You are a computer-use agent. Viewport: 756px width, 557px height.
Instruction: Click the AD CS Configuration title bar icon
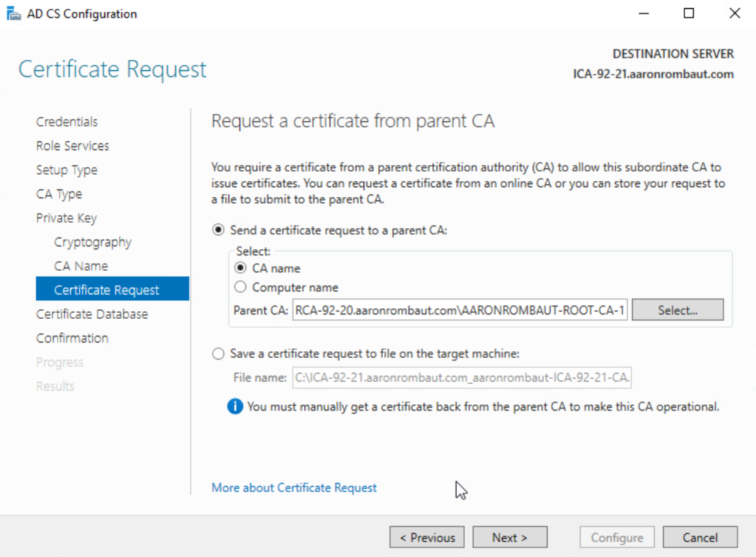click(13, 13)
